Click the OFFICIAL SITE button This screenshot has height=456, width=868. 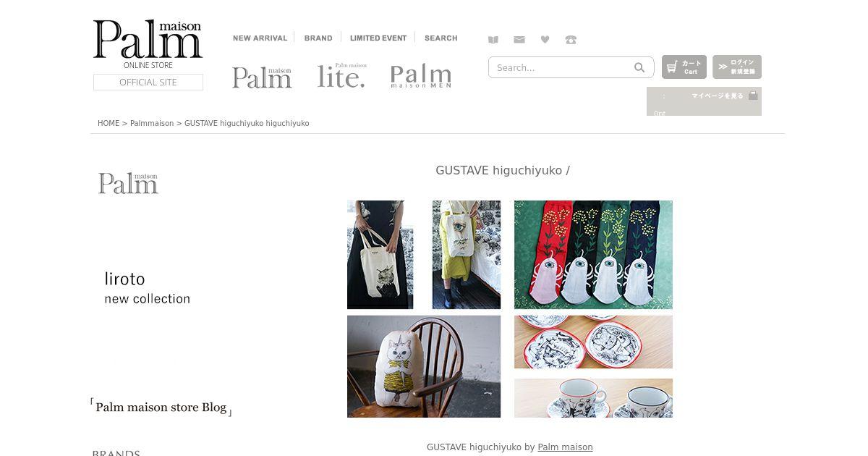(148, 83)
